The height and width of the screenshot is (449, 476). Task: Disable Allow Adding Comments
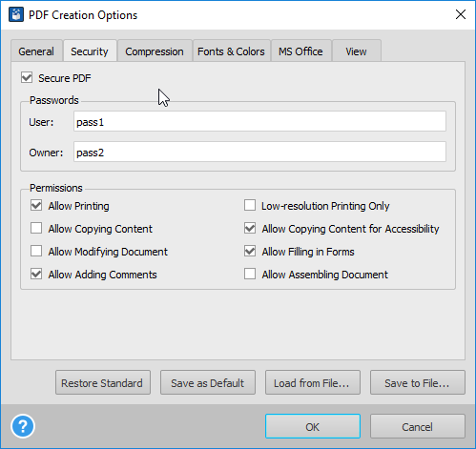coord(36,274)
